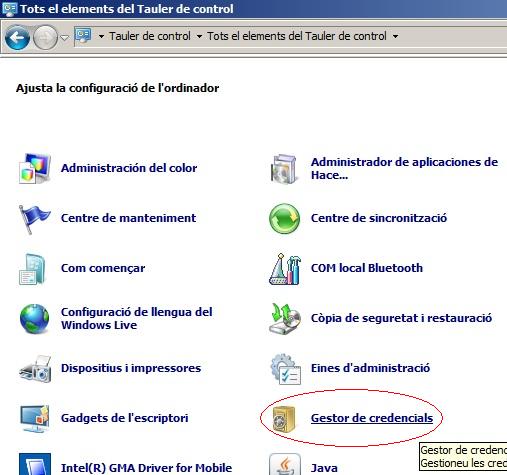Expand arrow before Tauler de control breadcrumb
The height and width of the screenshot is (475, 507).
click(x=101, y=36)
